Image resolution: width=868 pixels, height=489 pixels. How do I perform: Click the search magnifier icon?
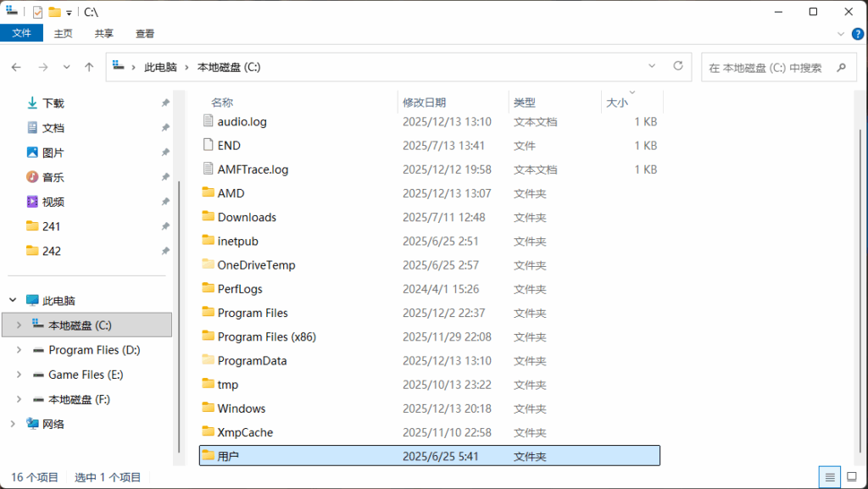point(842,68)
